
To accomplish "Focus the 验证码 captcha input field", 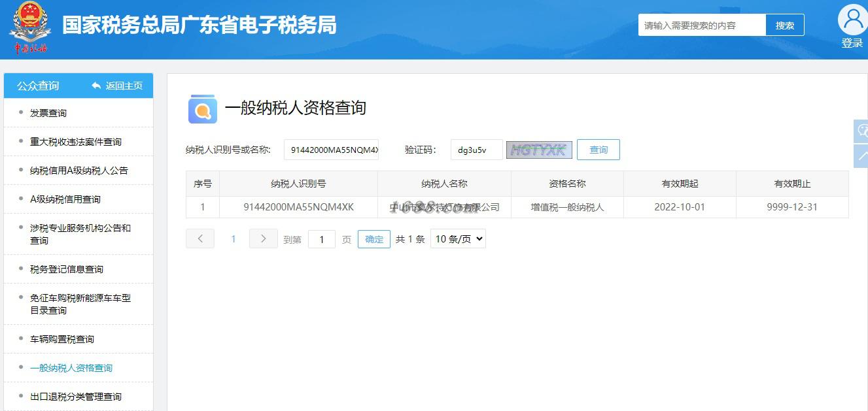I will click(x=477, y=150).
